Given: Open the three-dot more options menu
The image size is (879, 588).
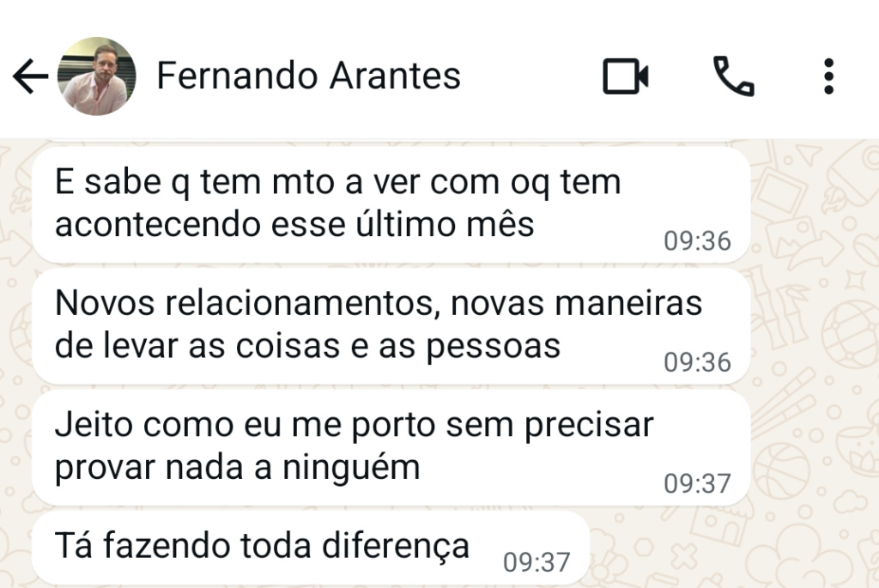Looking at the screenshot, I should coord(828,77).
